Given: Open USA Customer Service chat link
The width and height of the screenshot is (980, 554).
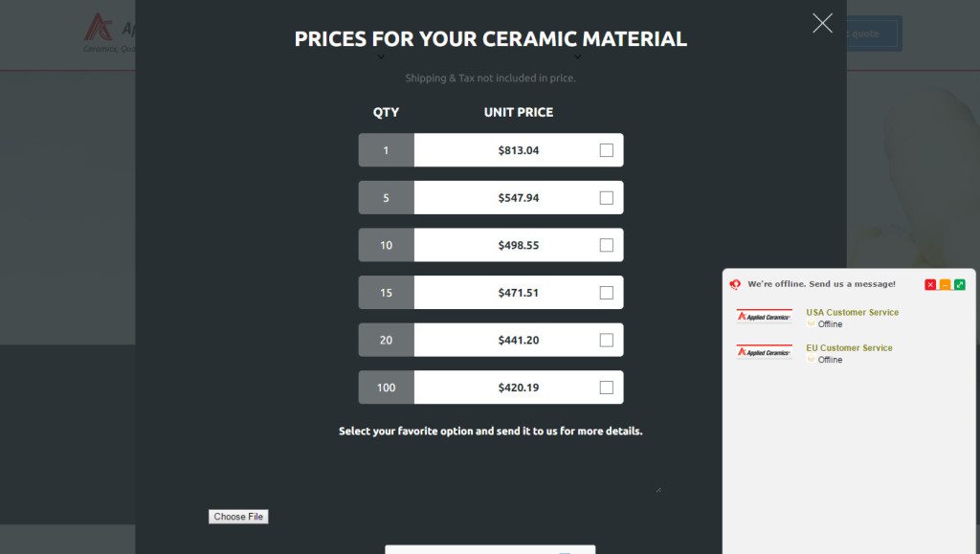Looking at the screenshot, I should [x=852, y=312].
